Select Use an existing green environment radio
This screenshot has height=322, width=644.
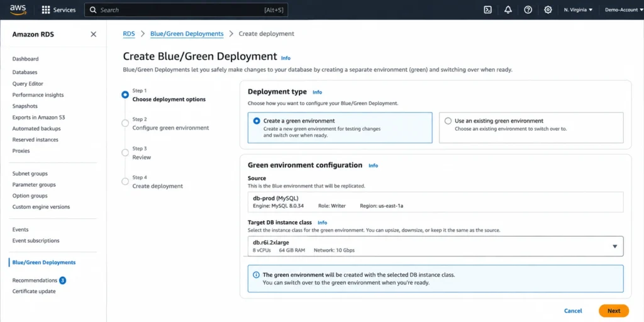(448, 121)
